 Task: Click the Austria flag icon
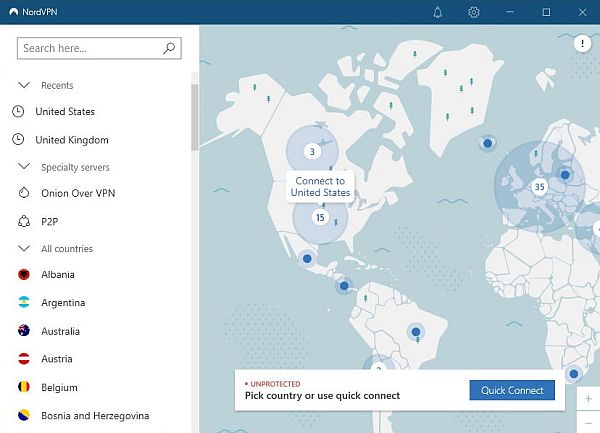24,359
